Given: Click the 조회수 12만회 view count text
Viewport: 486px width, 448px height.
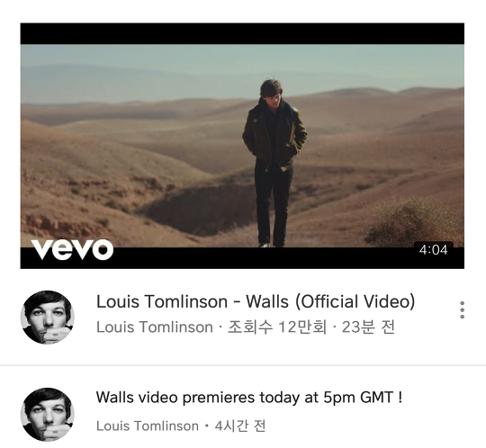Looking at the screenshot, I should (x=277, y=327).
